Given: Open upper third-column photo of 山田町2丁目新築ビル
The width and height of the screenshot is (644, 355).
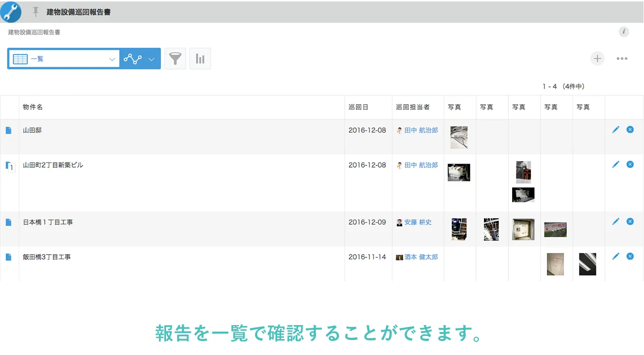Looking at the screenshot, I should [523, 172].
